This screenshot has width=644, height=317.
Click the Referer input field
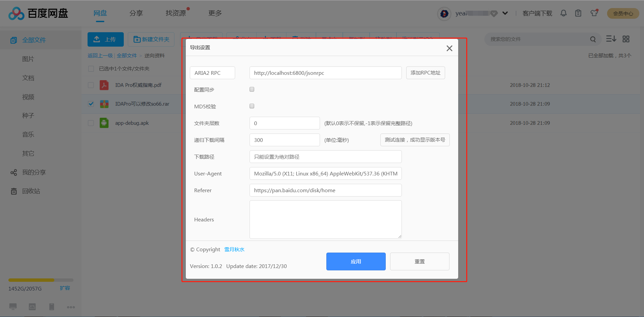click(326, 190)
